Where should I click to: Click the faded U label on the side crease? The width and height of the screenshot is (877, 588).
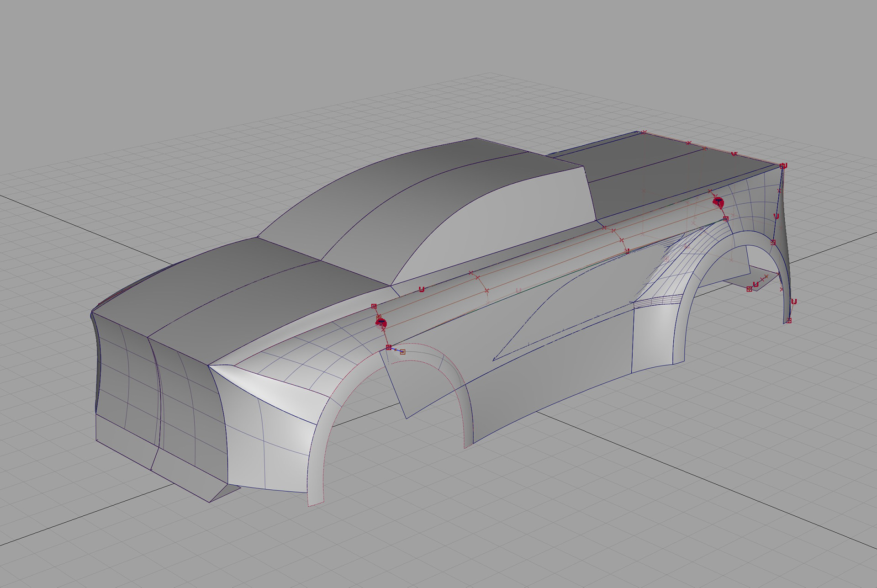click(518, 290)
